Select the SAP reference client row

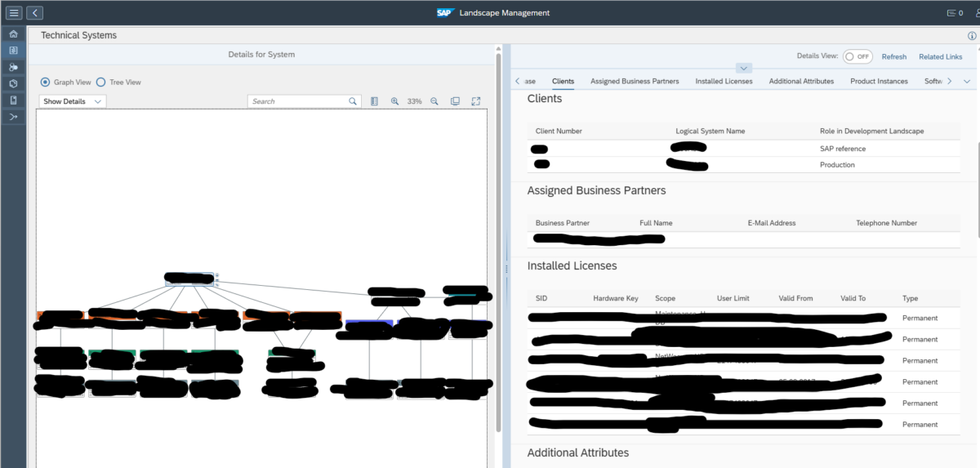tap(744, 149)
